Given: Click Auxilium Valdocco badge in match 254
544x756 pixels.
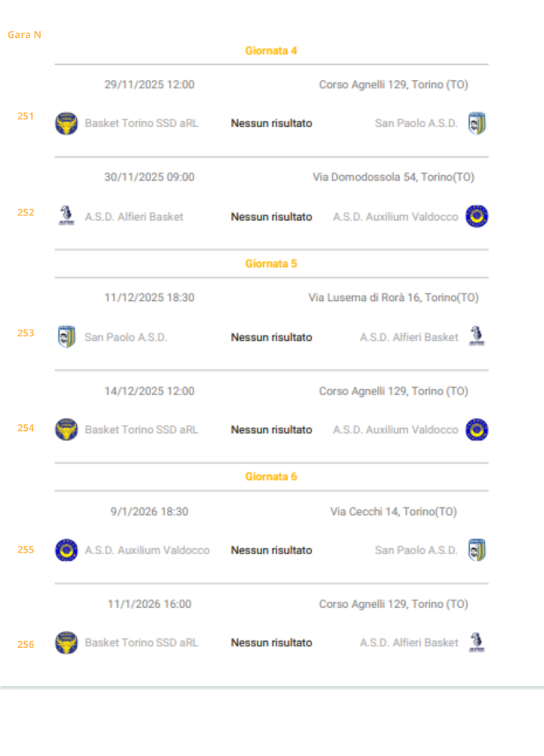Looking at the screenshot, I should click(x=477, y=429).
